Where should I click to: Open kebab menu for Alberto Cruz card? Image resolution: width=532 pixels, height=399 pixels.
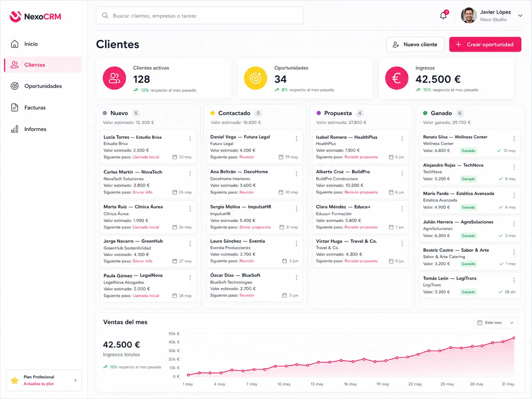402,173
